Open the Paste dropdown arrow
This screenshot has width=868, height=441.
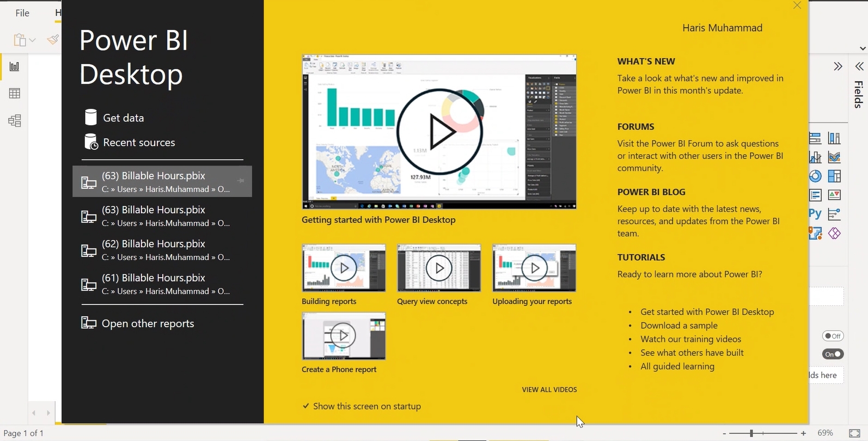pos(33,40)
